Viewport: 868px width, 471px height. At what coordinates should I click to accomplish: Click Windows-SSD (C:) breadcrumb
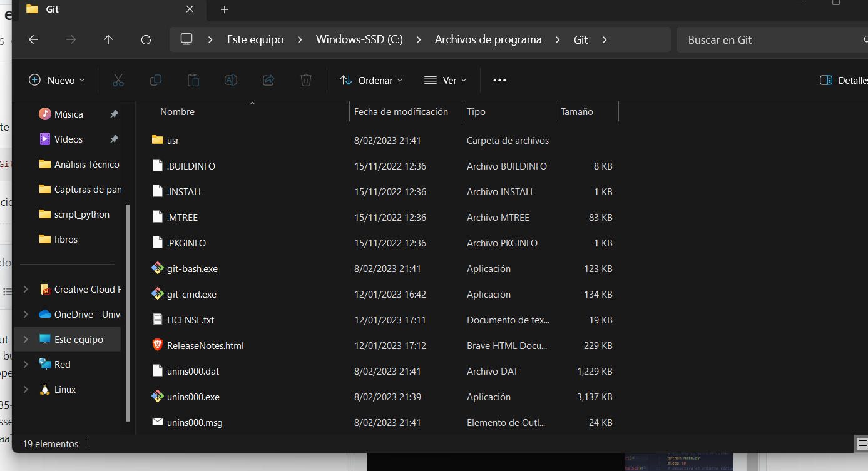359,39
